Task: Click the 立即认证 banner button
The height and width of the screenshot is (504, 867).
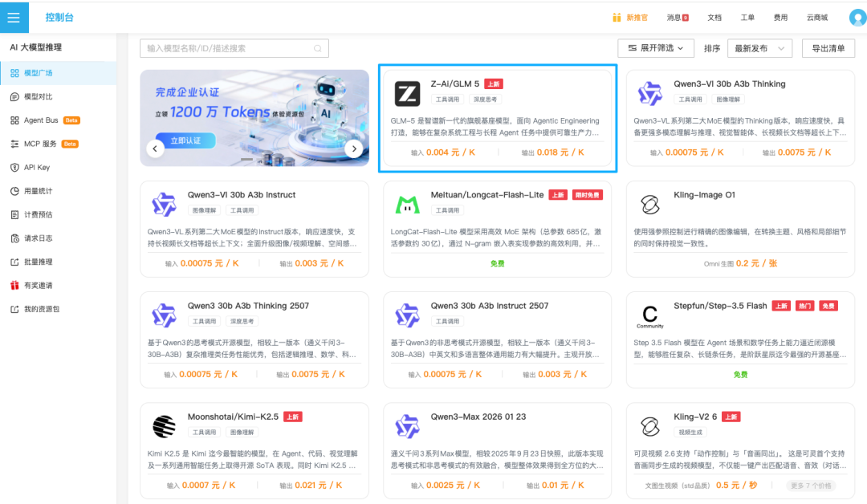Action: 185,140
